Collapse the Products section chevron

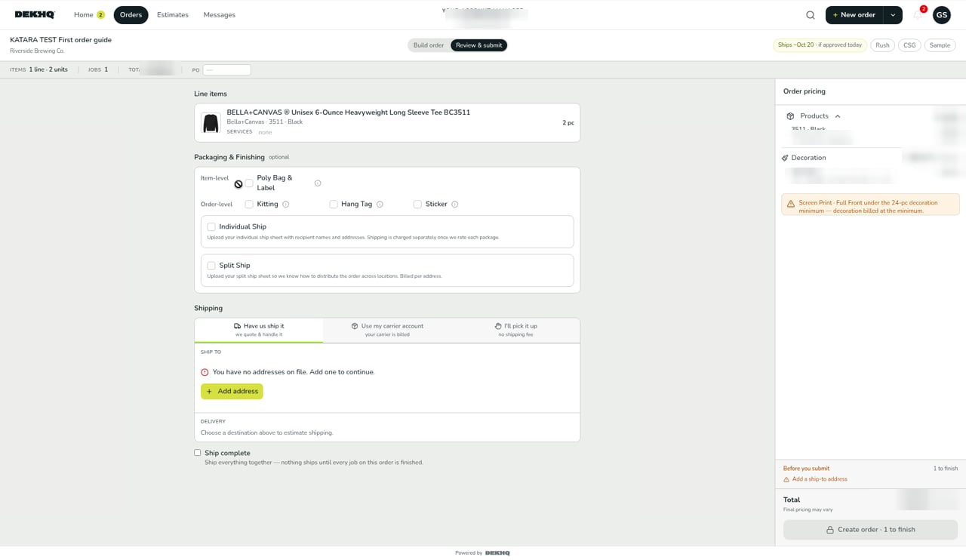click(838, 116)
